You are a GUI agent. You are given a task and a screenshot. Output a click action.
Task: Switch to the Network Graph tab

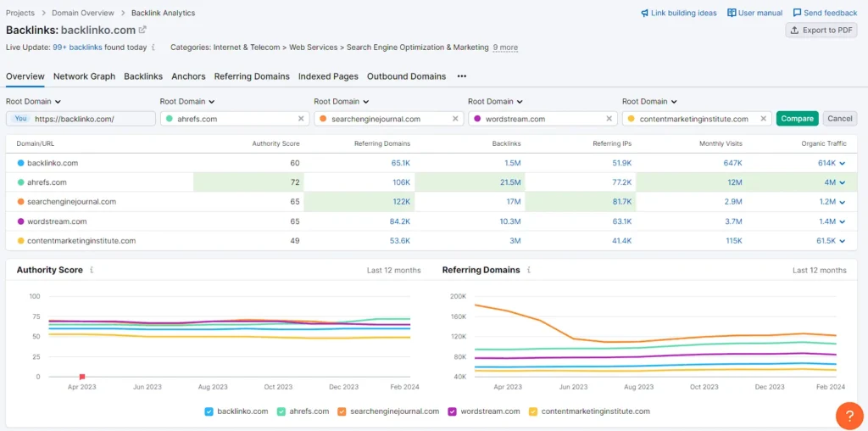(x=84, y=76)
